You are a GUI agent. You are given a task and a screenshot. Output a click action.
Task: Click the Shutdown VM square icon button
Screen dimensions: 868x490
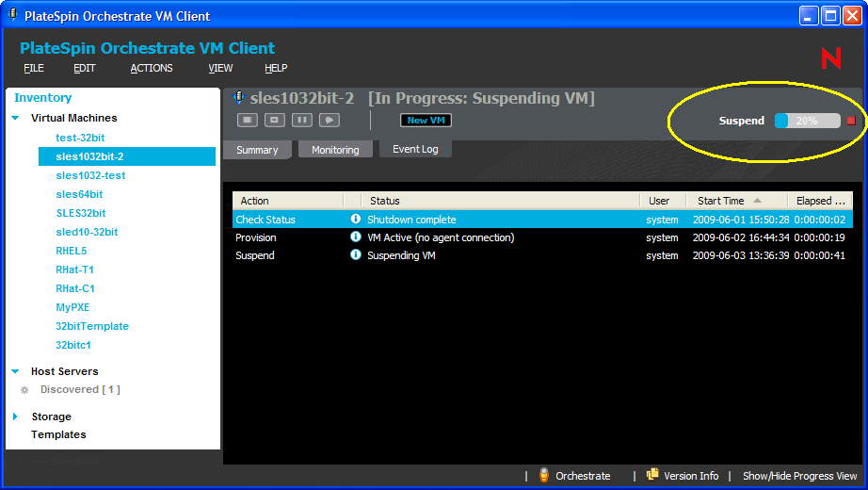275,120
